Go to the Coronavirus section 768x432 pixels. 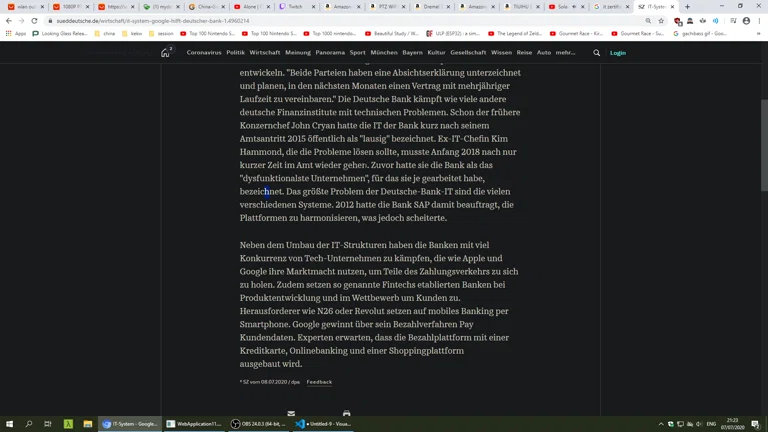click(x=204, y=53)
